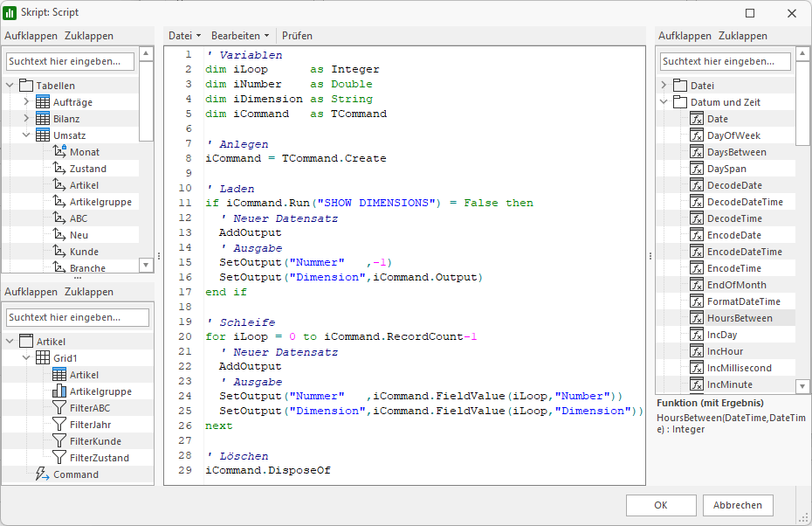This screenshot has height=526, width=812.
Task: Click the folder icon for Datum und Zeit
Action: point(680,102)
